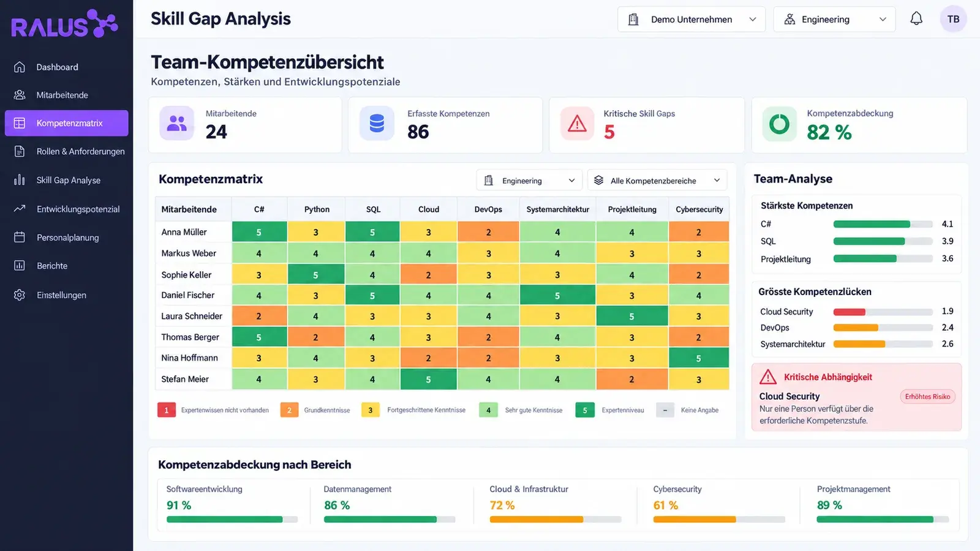
Task: Click yellow legend swatch Fortgeschrittene Kenntnisse
Action: [x=371, y=410]
